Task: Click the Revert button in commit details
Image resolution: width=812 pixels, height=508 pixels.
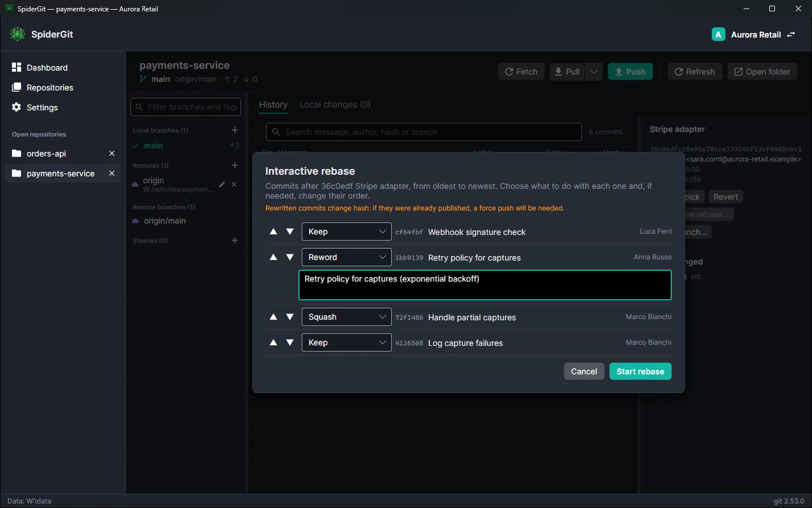Action: pyautogui.click(x=725, y=197)
